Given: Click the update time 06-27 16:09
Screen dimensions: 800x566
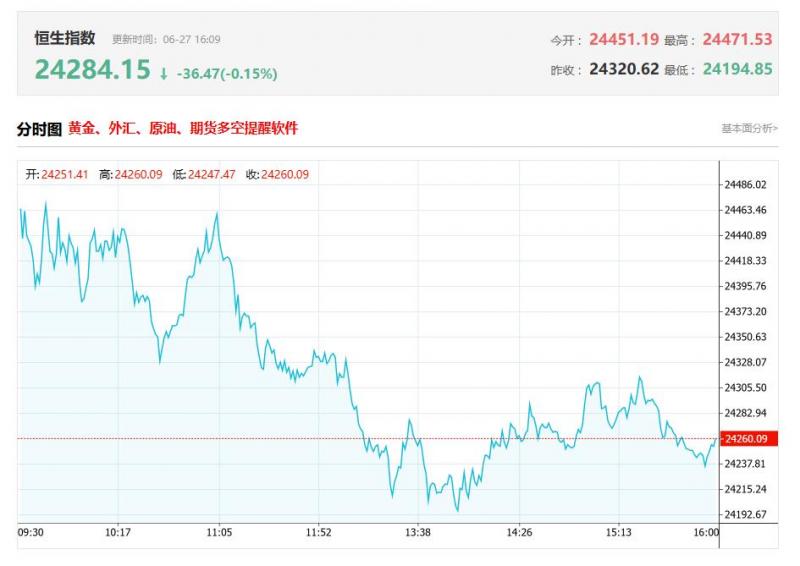Looking at the screenshot, I should click(192, 39).
